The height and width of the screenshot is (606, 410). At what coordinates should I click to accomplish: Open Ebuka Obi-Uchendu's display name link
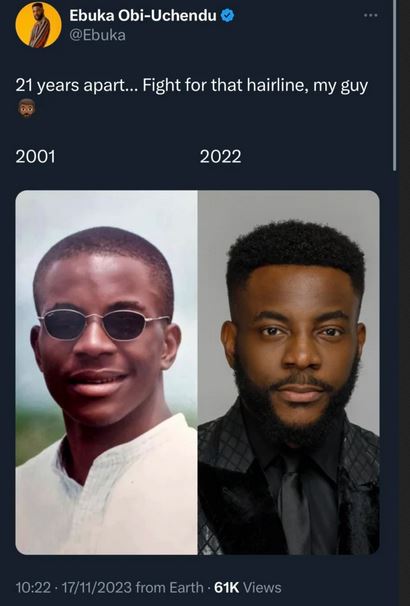click(143, 15)
